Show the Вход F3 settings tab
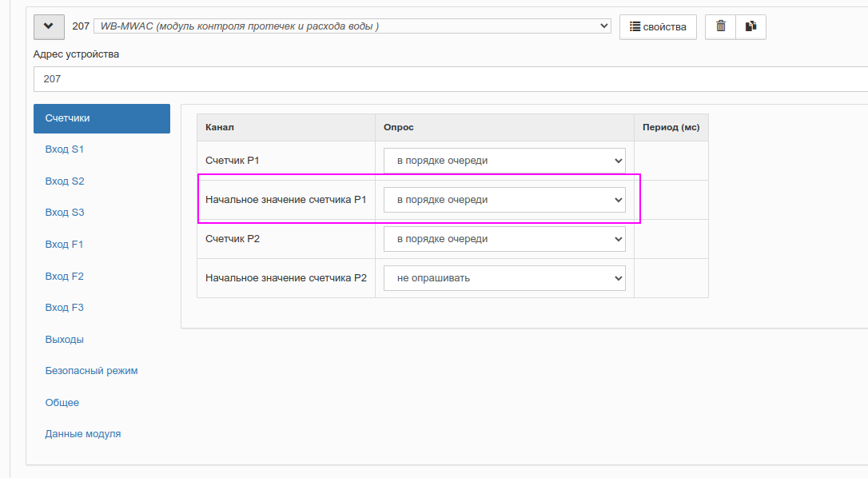 click(x=64, y=308)
